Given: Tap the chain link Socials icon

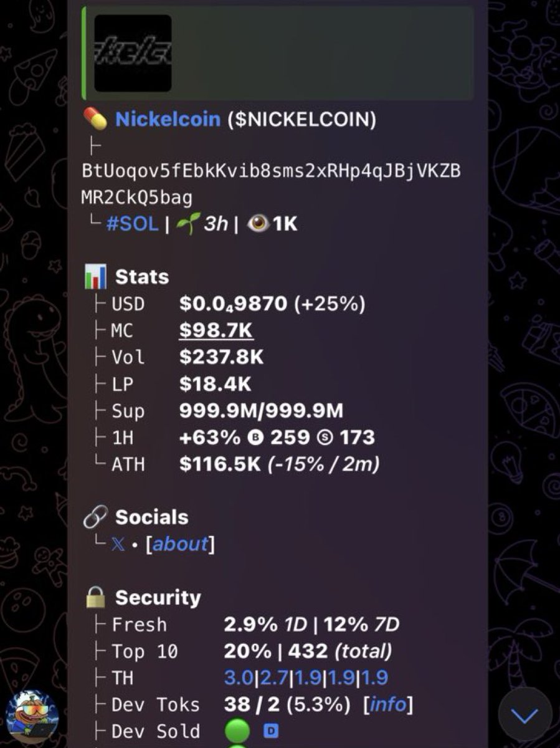Looking at the screenshot, I should [x=95, y=517].
